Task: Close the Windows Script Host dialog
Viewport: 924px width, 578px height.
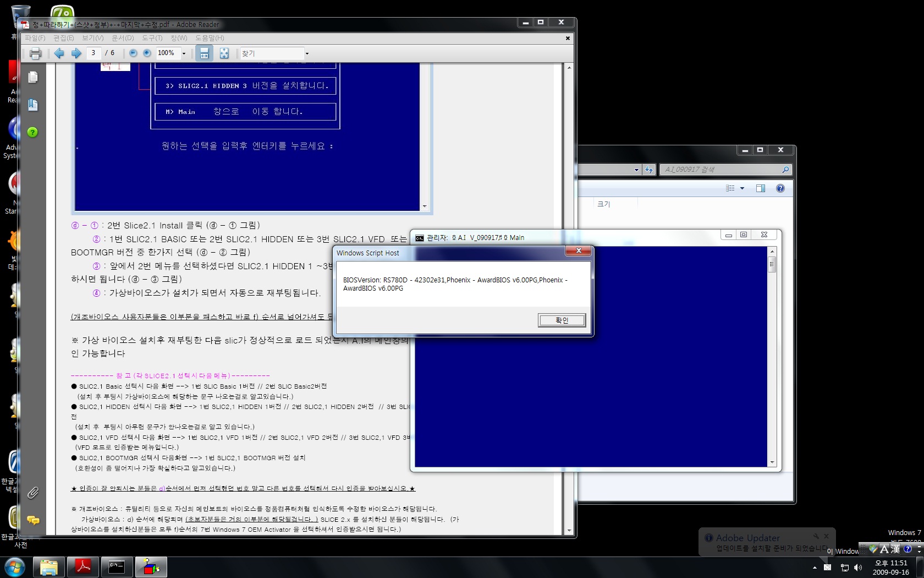Action: click(578, 251)
